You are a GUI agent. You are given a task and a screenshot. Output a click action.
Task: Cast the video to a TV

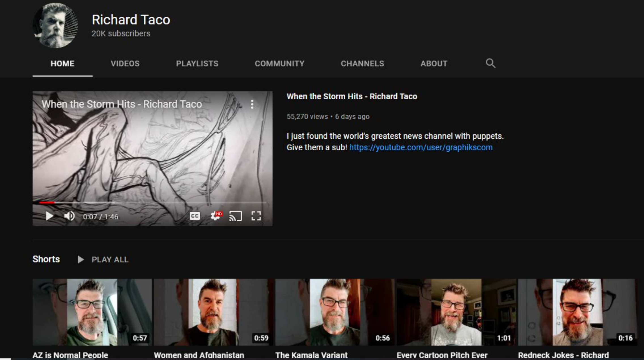(x=235, y=216)
